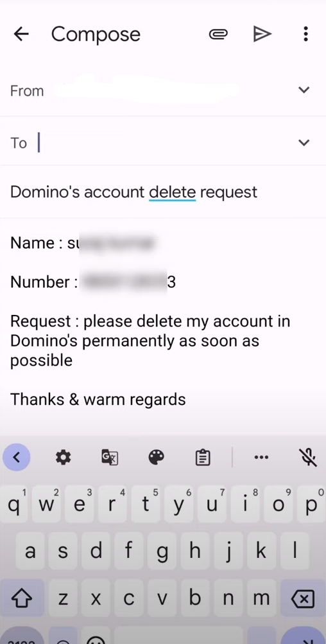Tap the 'Thanks & warm regards' body line

(x=98, y=399)
